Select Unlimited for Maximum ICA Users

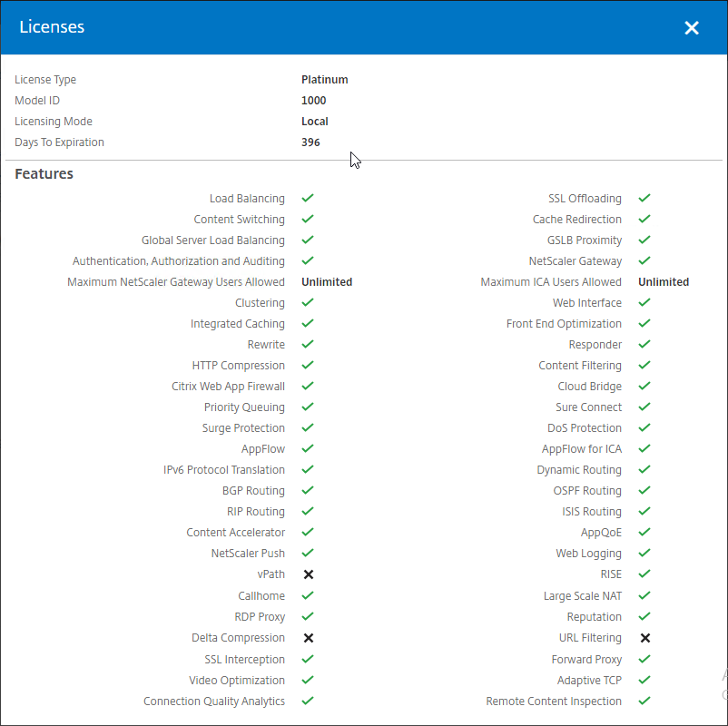[664, 281]
